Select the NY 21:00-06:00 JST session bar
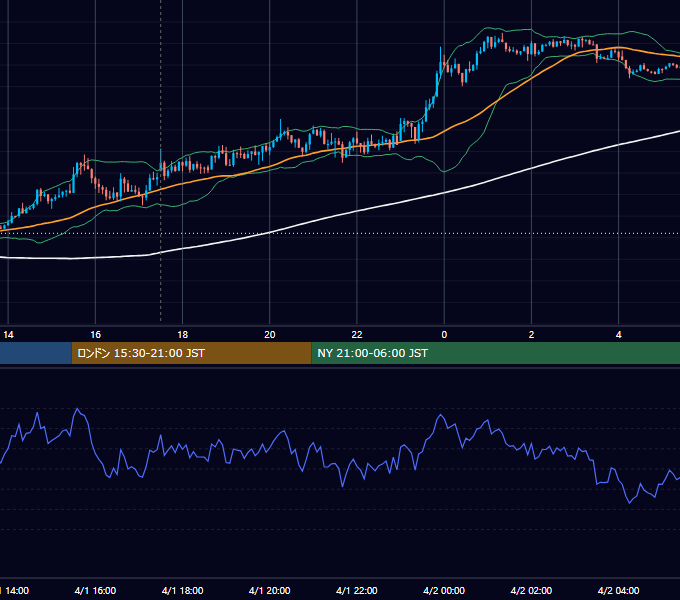 pyautogui.click(x=496, y=353)
